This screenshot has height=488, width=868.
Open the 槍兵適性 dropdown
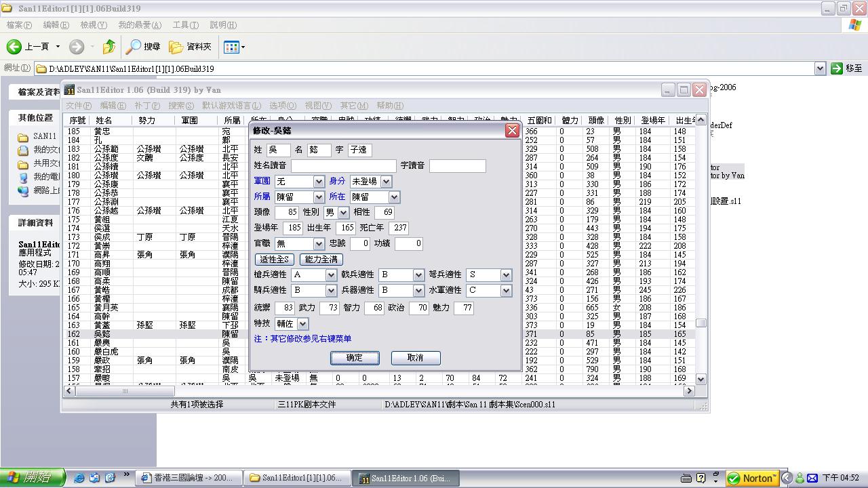pos(331,274)
